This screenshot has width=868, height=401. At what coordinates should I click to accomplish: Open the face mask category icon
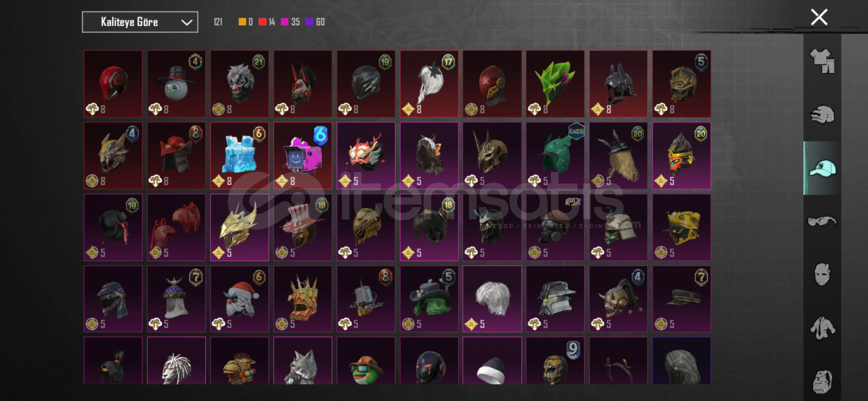click(822, 274)
